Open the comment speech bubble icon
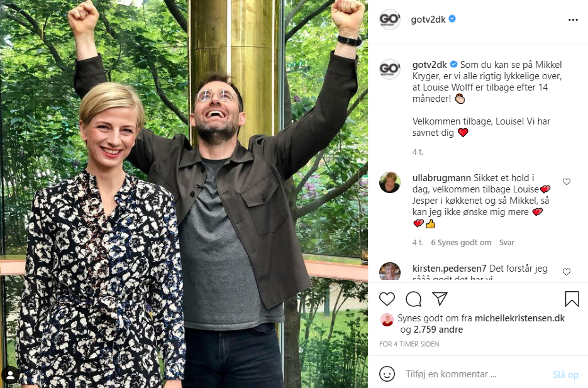The height and width of the screenshot is (388, 588). 413,299
